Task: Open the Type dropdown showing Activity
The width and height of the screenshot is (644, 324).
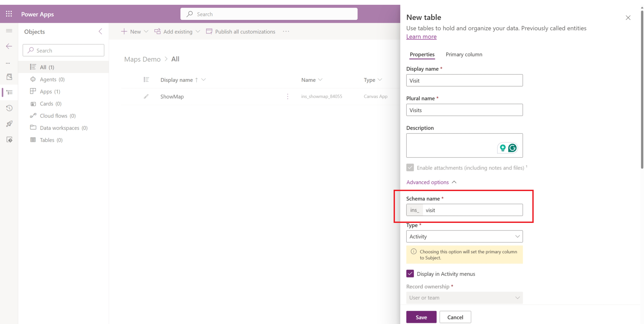Action: [464, 236]
